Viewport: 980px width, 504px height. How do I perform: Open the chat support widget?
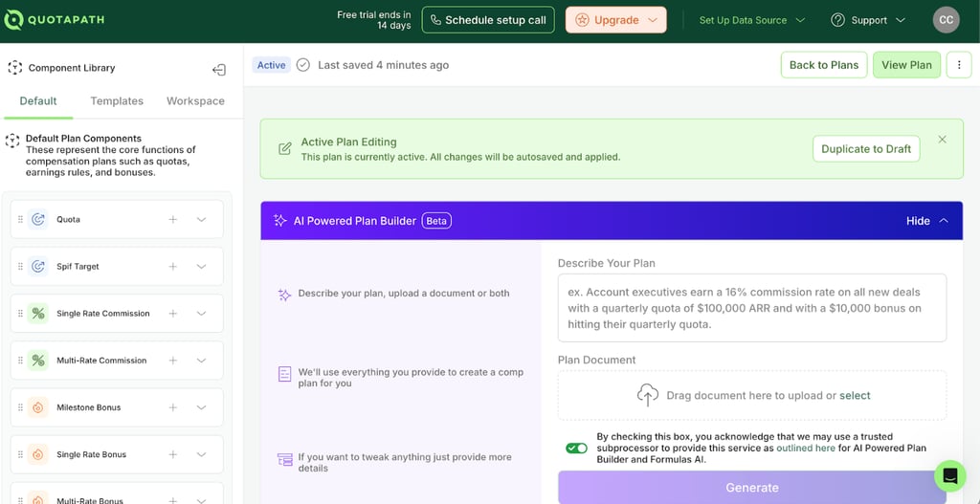tap(950, 476)
